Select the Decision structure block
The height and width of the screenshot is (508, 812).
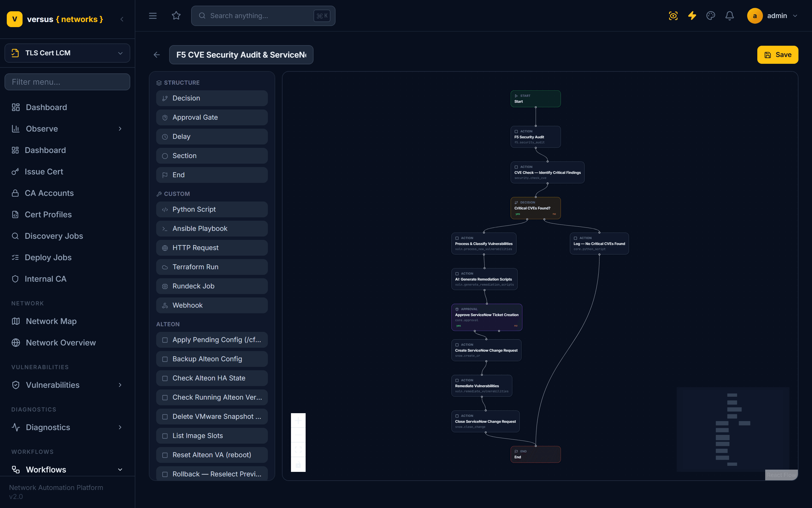212,98
